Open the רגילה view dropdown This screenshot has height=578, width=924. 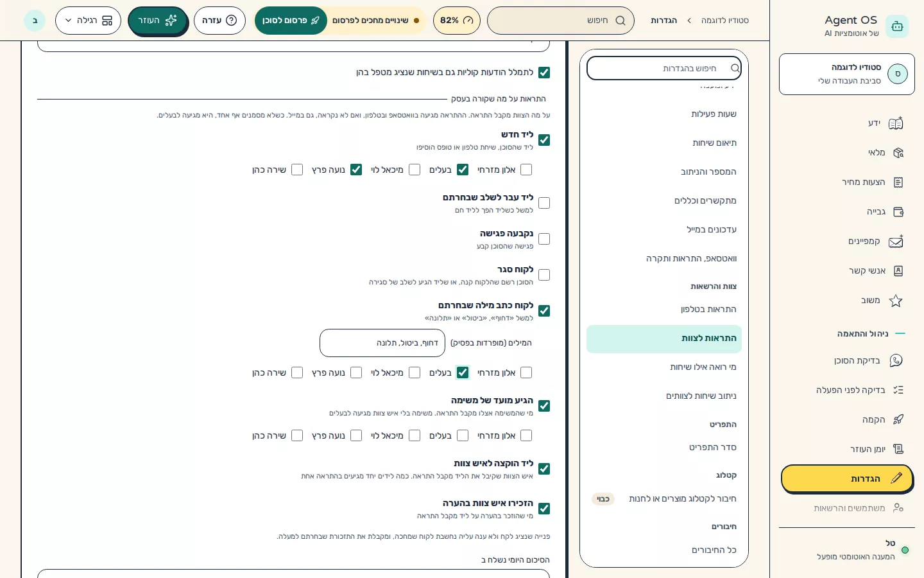(x=88, y=21)
